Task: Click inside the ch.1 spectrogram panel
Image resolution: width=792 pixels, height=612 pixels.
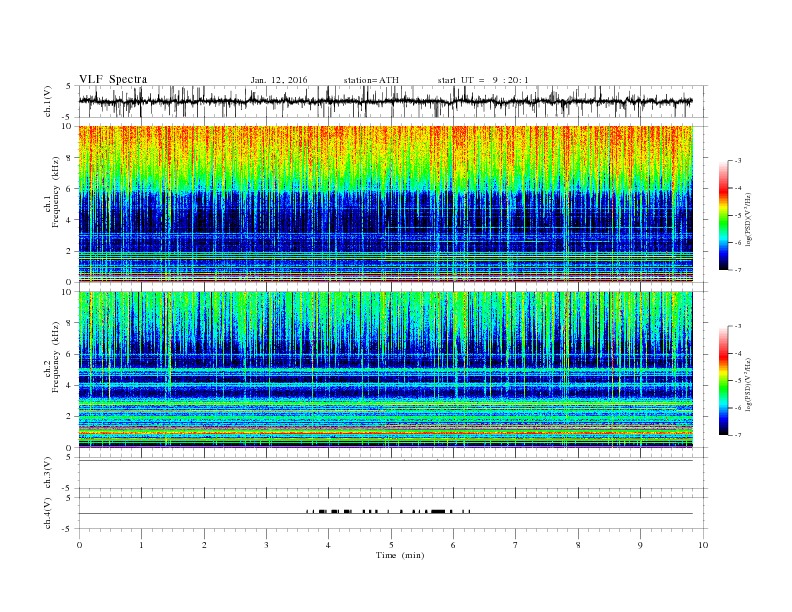Action: click(x=385, y=204)
